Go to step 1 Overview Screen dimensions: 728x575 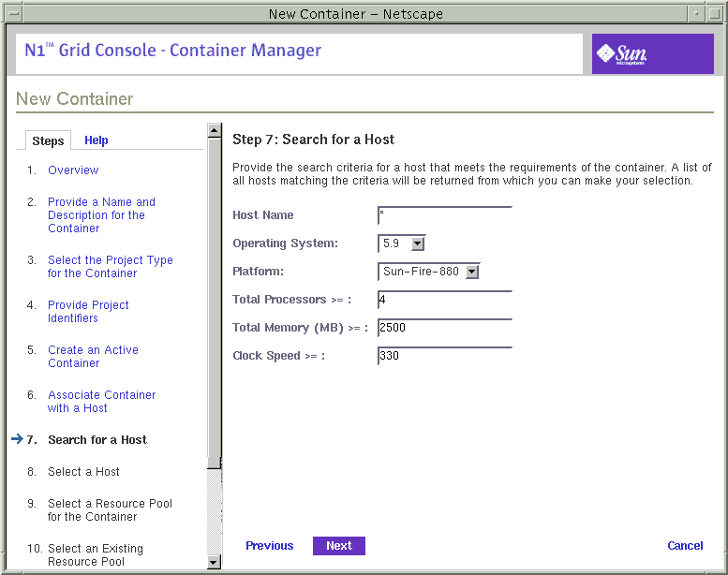[73, 170]
